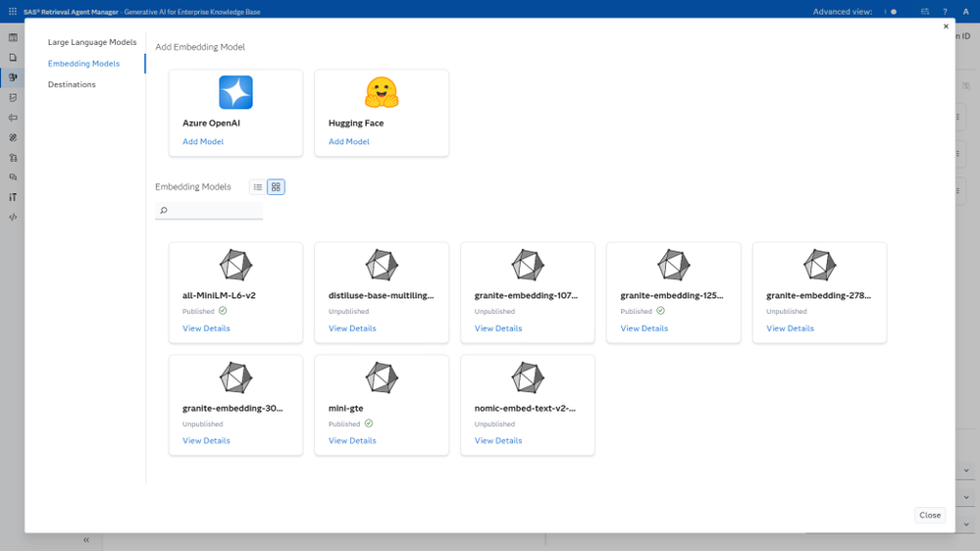The height and width of the screenshot is (551, 980).
Task: Click the mini-gte model icon
Action: click(x=382, y=377)
